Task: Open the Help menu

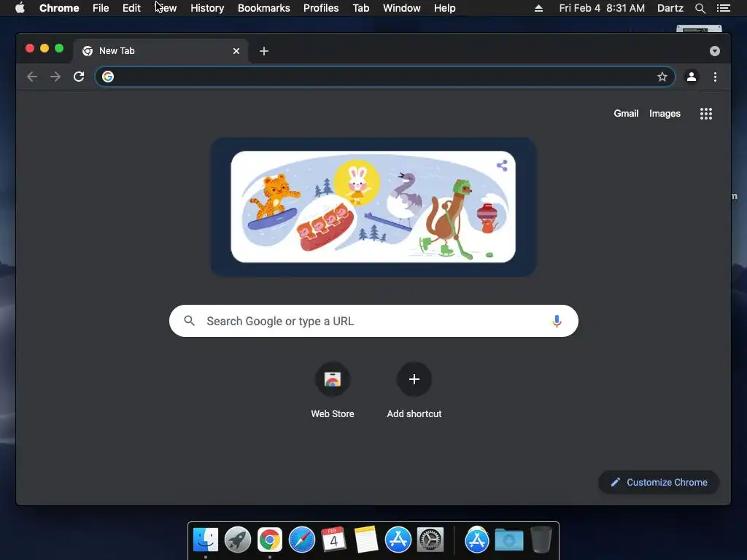Action: coord(444,8)
